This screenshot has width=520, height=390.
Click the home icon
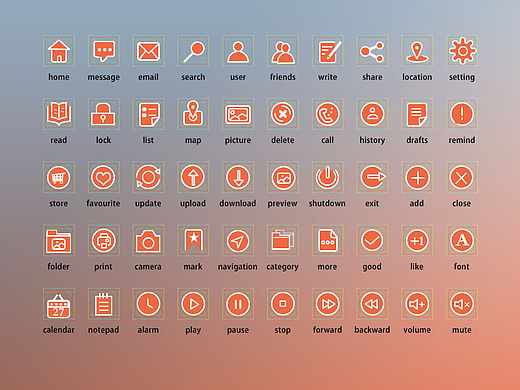[x=59, y=51]
